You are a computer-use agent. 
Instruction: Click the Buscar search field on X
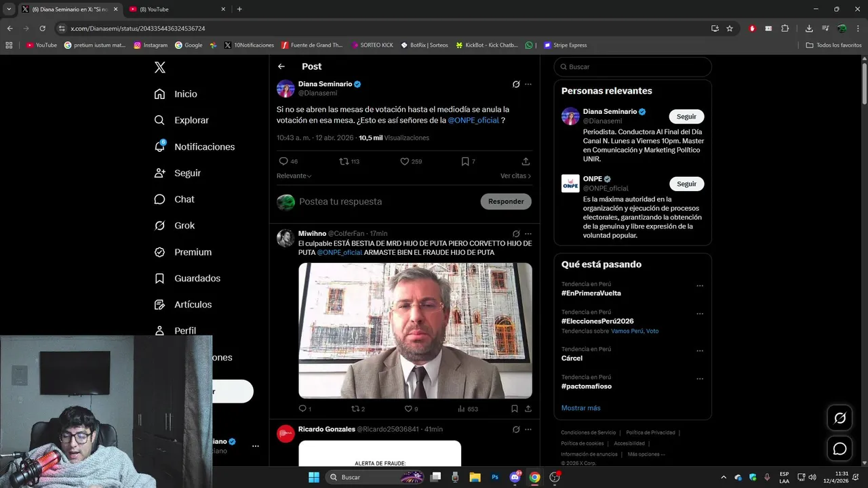pyautogui.click(x=633, y=66)
